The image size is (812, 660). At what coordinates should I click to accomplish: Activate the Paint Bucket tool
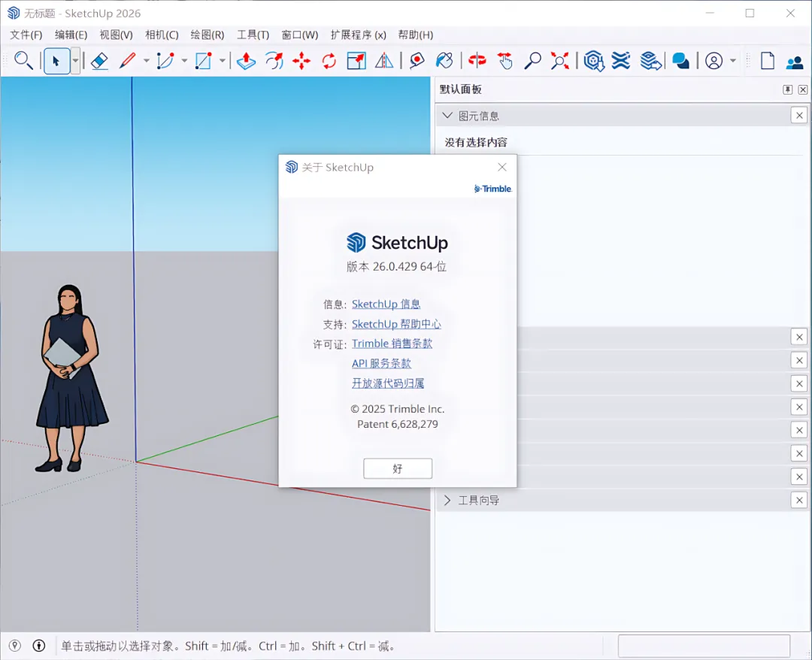(x=444, y=61)
